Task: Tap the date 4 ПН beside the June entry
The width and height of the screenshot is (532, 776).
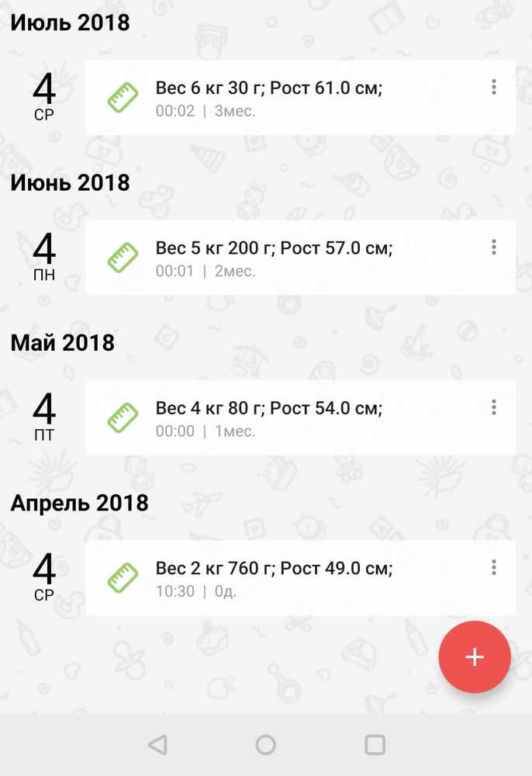Action: point(44,258)
